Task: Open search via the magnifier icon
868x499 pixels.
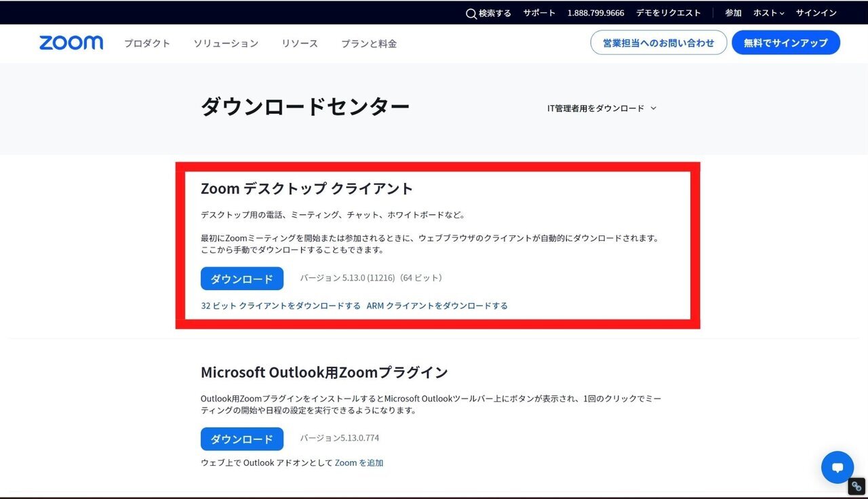Action: 471,14
